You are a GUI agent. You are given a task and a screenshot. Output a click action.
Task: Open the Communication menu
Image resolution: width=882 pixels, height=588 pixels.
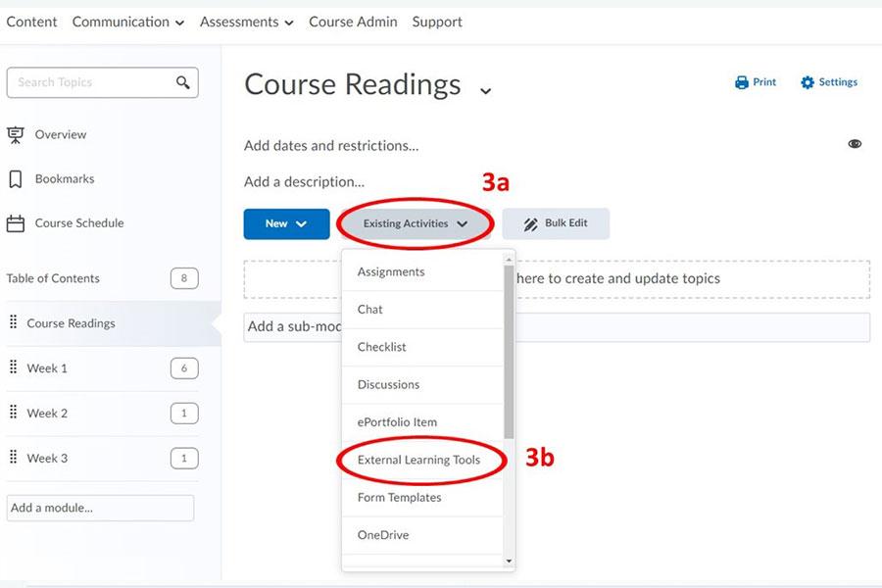pos(127,22)
